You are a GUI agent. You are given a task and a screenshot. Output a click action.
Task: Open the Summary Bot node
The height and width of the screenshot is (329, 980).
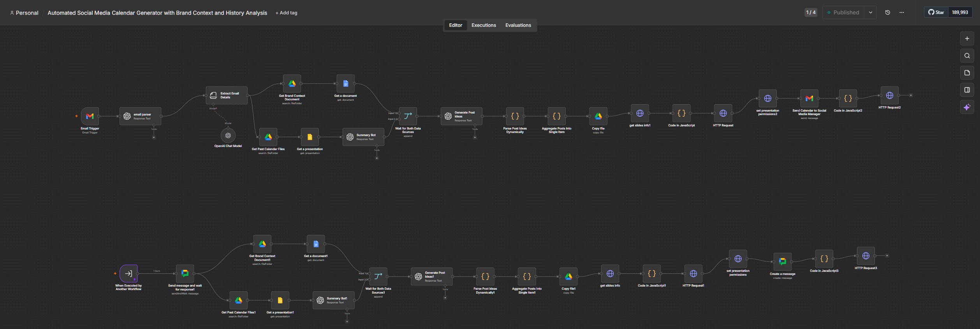click(363, 137)
